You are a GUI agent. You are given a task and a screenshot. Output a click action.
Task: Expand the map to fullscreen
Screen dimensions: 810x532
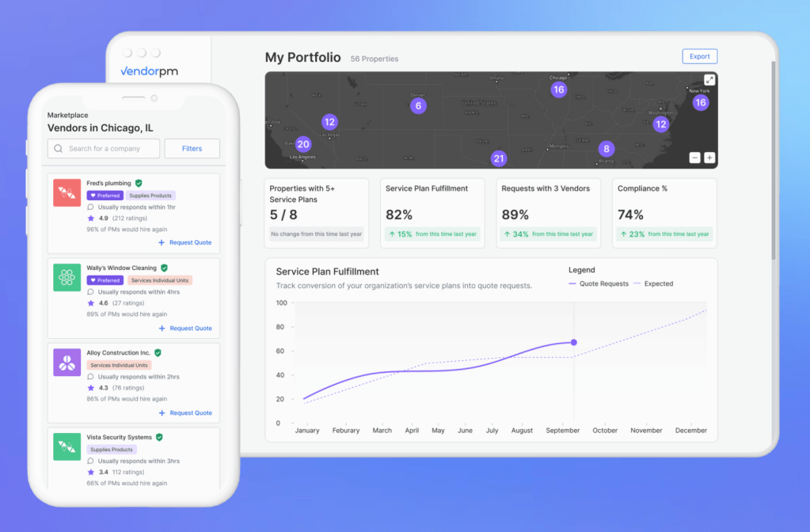pyautogui.click(x=709, y=80)
